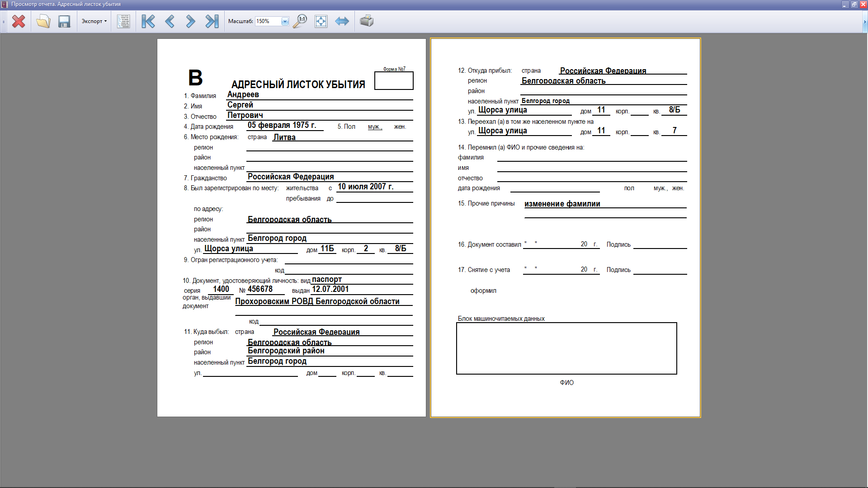Toggle the document outline tree icon
Screen dimensions: 868x488
click(x=123, y=21)
